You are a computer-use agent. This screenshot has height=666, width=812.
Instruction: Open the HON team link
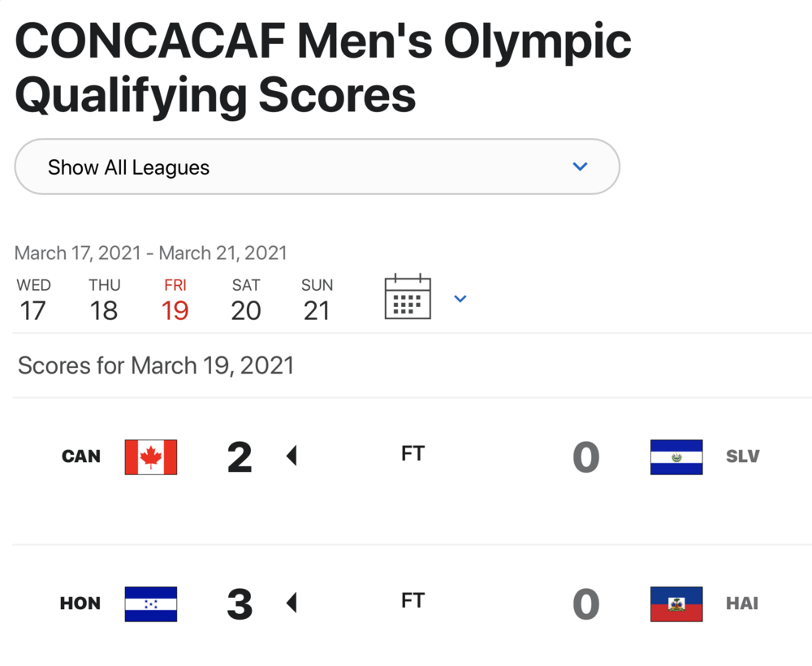tap(80, 603)
